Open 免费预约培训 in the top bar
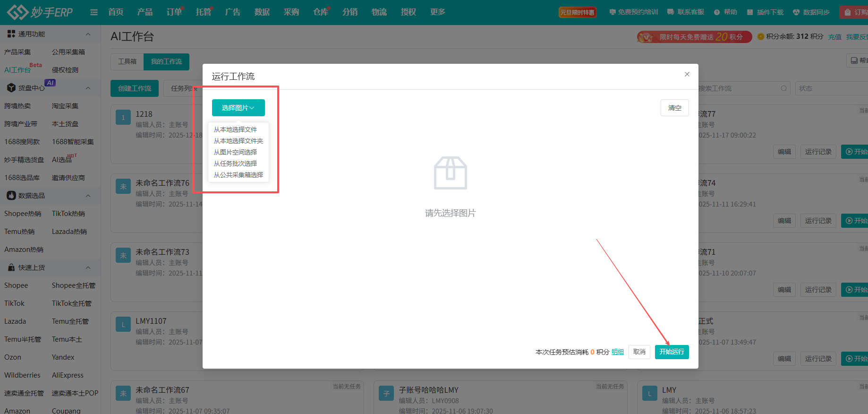This screenshot has height=414, width=868. pos(633,12)
